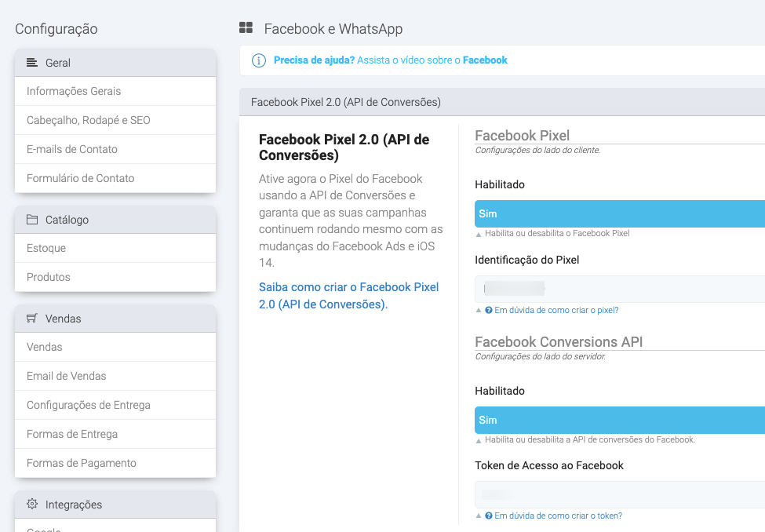
Task: Click the Vendas shopping cart icon
Action: pos(32,319)
